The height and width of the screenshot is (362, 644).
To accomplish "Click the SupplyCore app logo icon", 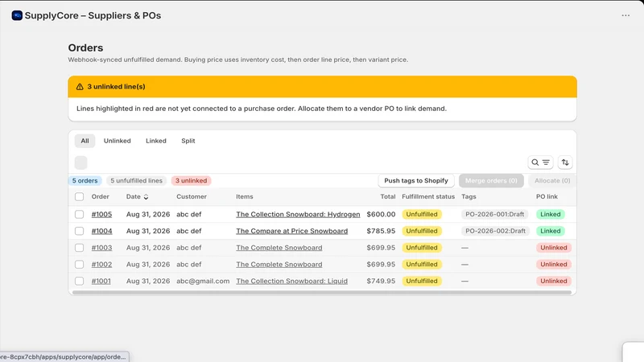I will 17,15.
